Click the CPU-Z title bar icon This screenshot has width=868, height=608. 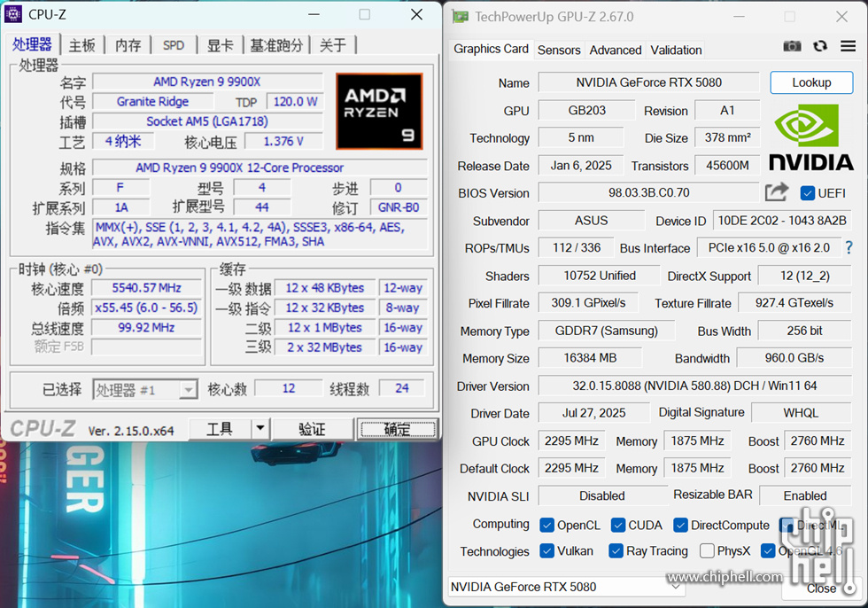[x=12, y=14]
